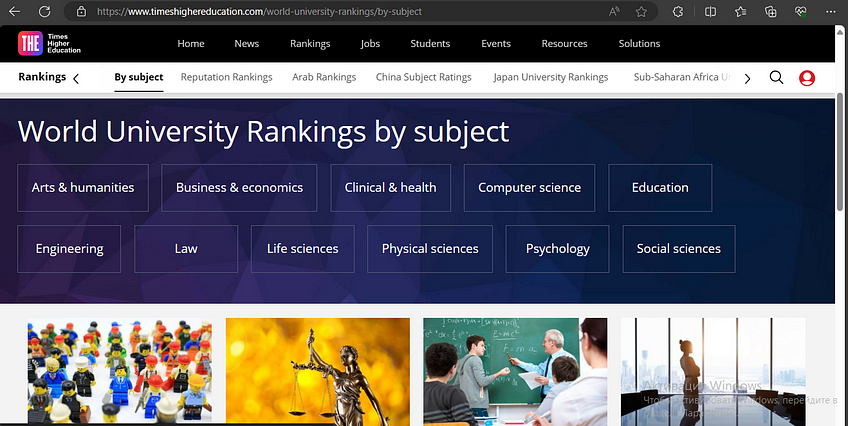The height and width of the screenshot is (426, 848).
Task: Click the page vertical scrollbar thumb
Action: (840, 152)
